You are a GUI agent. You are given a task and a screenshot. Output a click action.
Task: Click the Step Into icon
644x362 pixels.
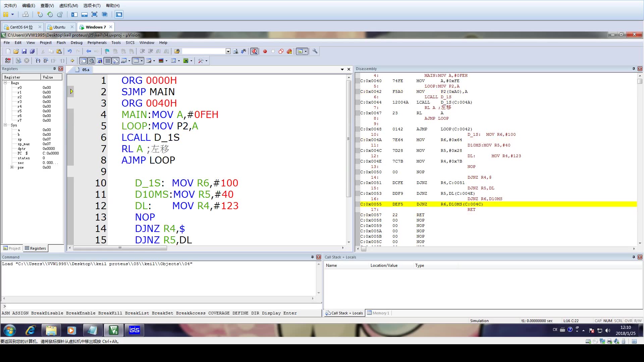(x=38, y=61)
